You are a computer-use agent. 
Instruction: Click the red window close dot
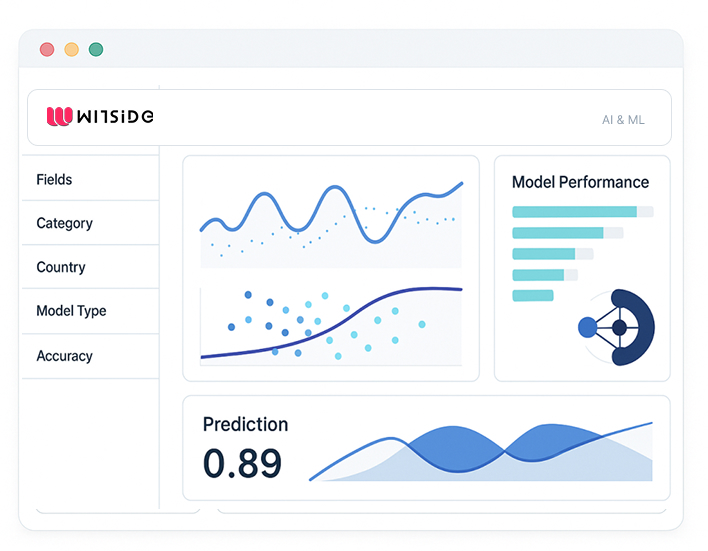tap(47, 49)
